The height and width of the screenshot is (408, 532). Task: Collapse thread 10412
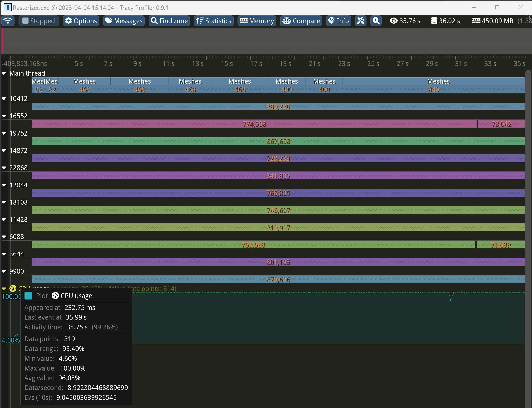click(x=4, y=99)
